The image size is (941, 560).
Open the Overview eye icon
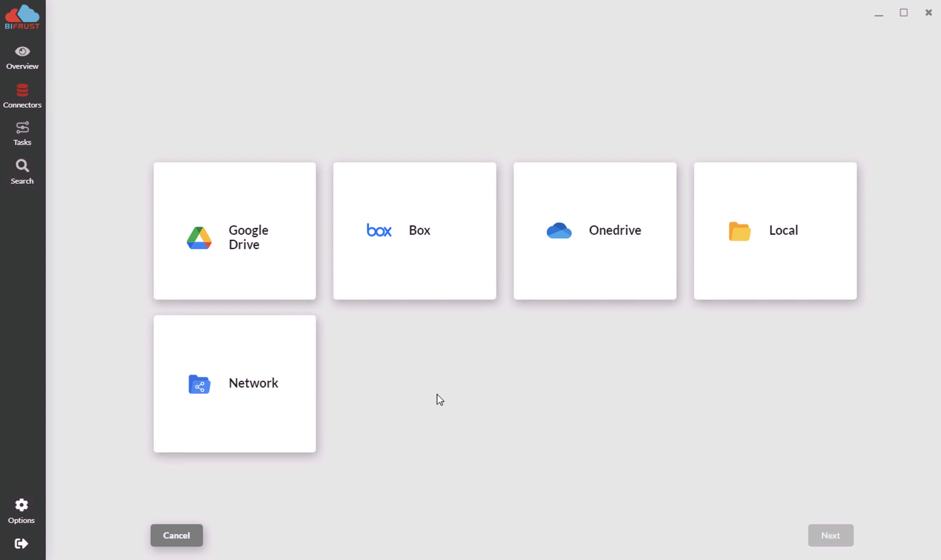pos(22,52)
